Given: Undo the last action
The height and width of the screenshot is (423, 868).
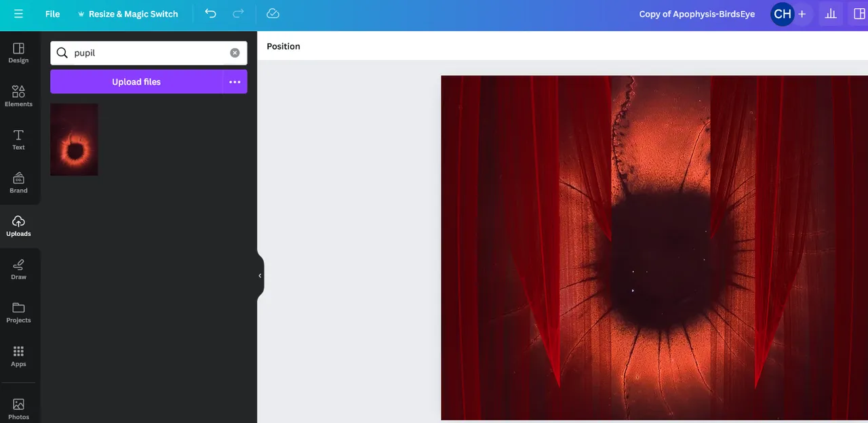Looking at the screenshot, I should click(x=210, y=14).
